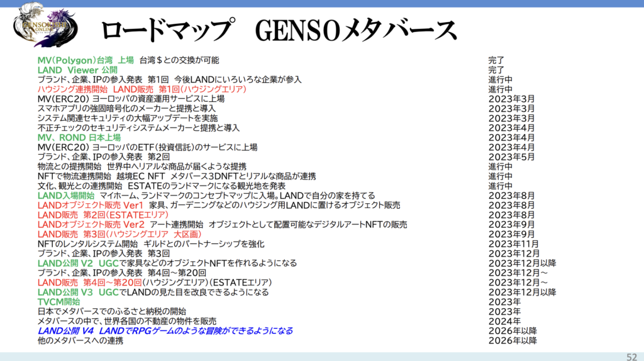
Task: Select the green MV(Polygon)台湾 上場 heading
Action: (x=86, y=60)
